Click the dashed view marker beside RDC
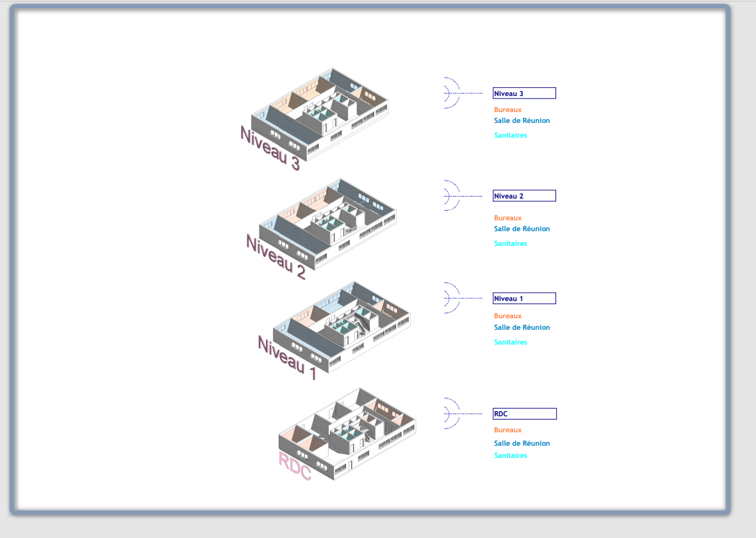Screen dimensions: 756x538 click(x=462, y=414)
